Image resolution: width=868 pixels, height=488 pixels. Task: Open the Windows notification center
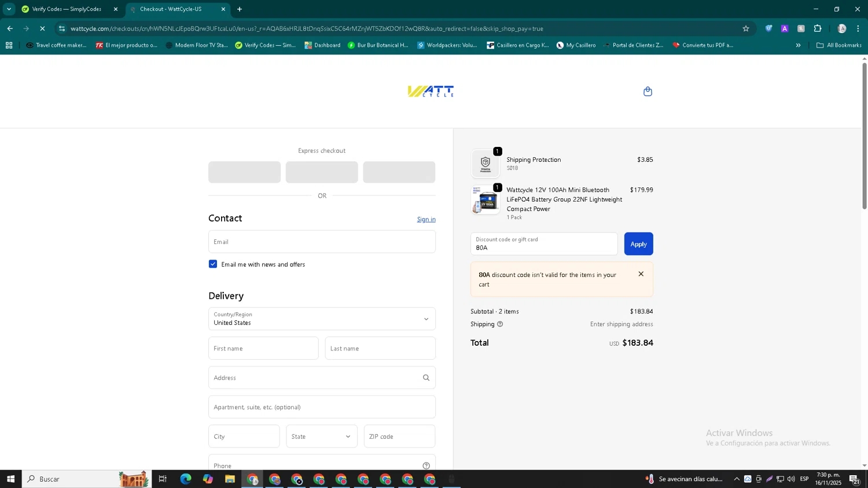(854, 479)
